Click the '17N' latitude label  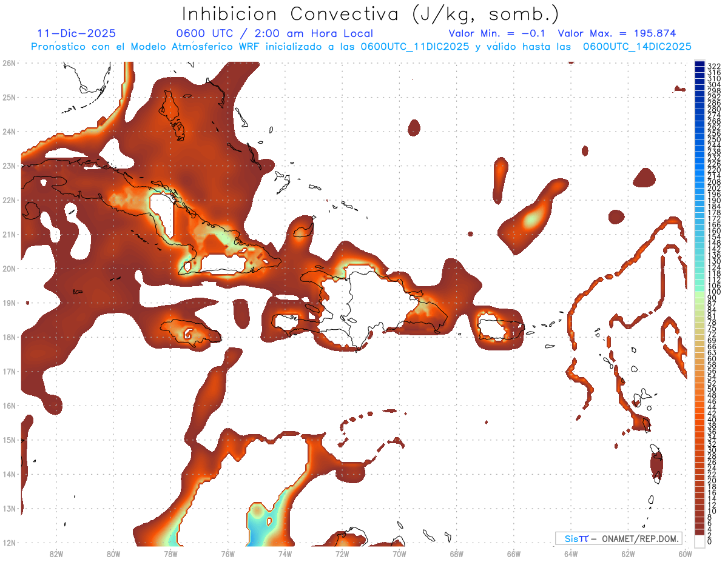[x=9, y=372]
